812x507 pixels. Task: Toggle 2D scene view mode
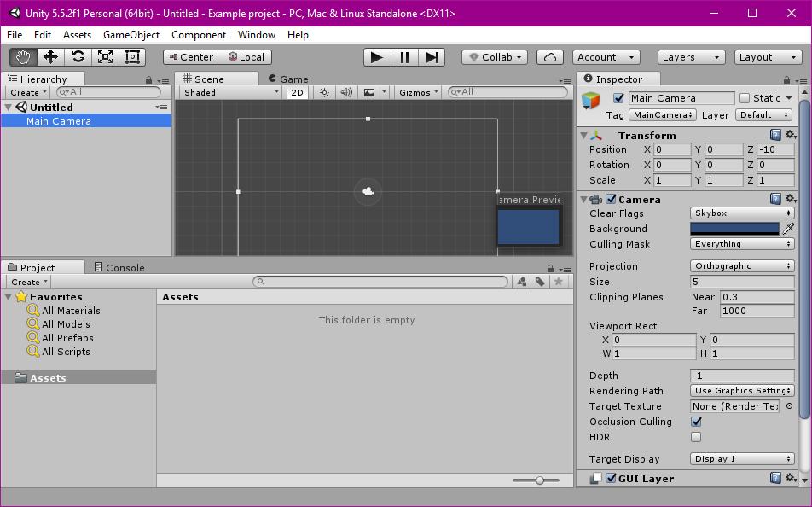click(297, 92)
